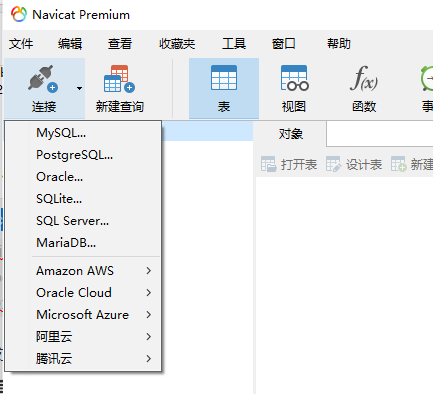Expand the Oracle Cloud submenu
Image resolution: width=433 pixels, height=394 pixels.
pyautogui.click(x=83, y=293)
